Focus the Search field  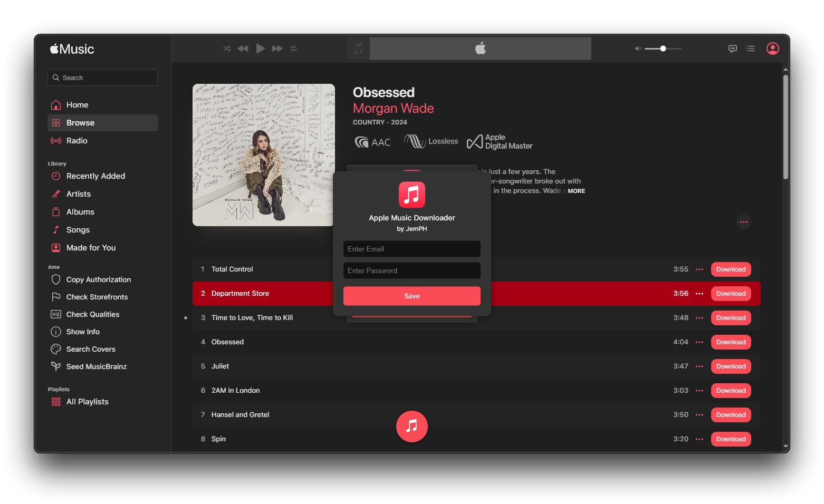point(102,77)
